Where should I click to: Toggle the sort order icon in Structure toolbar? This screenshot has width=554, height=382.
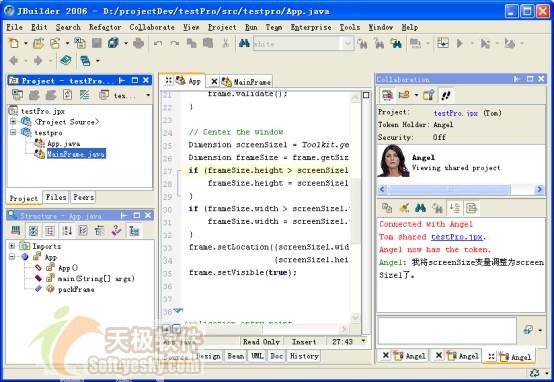66,231
